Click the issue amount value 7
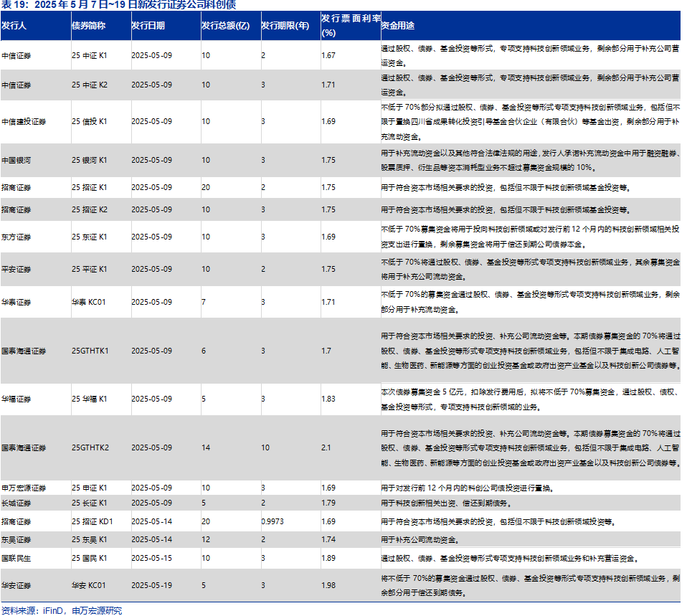The height and width of the screenshot is (616, 687). click(x=203, y=303)
